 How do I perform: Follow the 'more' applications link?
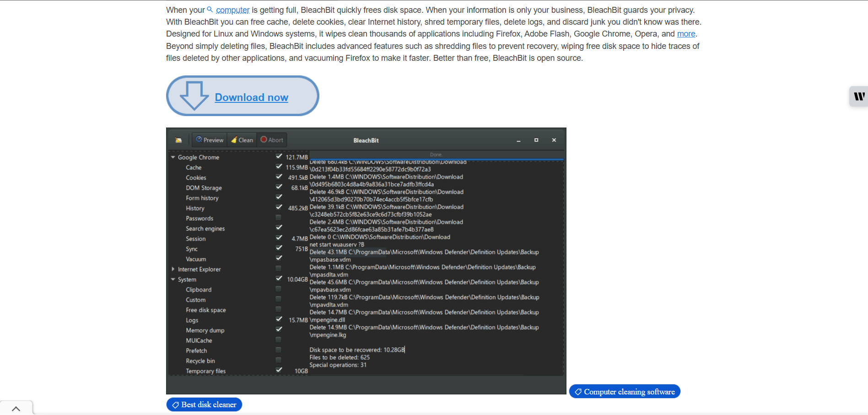[686, 34]
